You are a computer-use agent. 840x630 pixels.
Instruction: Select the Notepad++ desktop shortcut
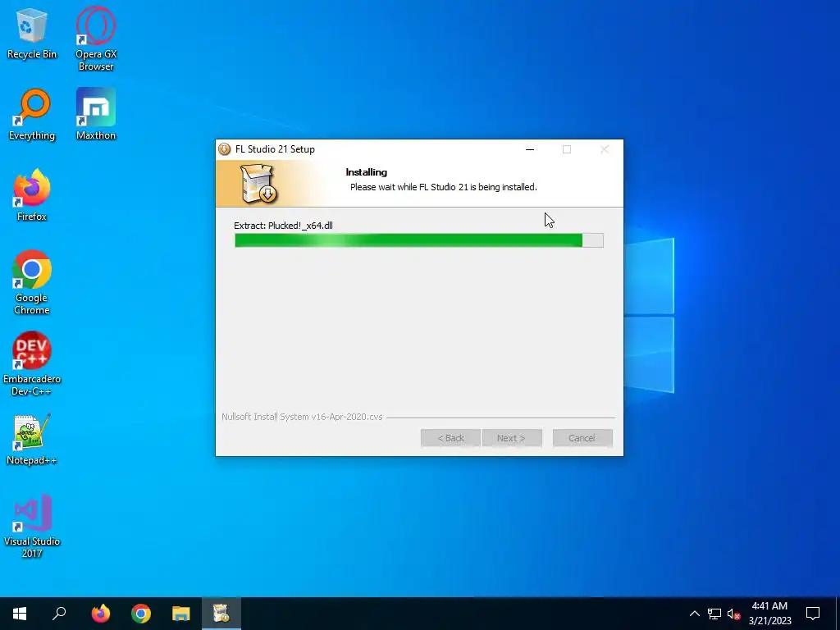pyautogui.click(x=32, y=440)
